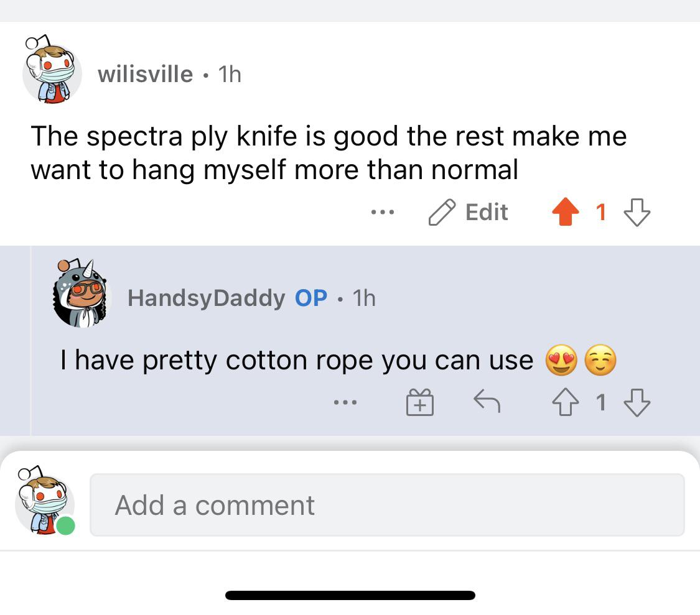
Task: Open the award icon under HandsyDaddy's reply
Action: pyautogui.click(x=419, y=402)
